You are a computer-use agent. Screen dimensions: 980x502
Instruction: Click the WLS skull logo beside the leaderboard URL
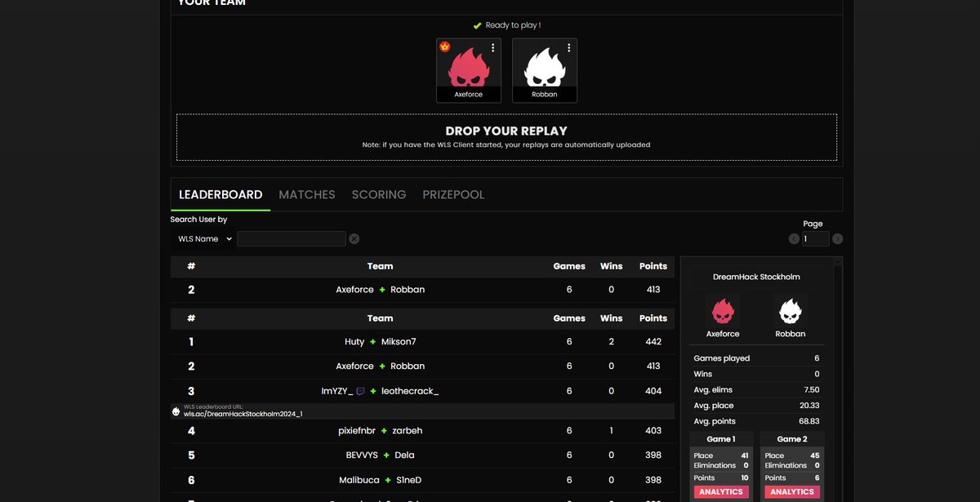(176, 411)
